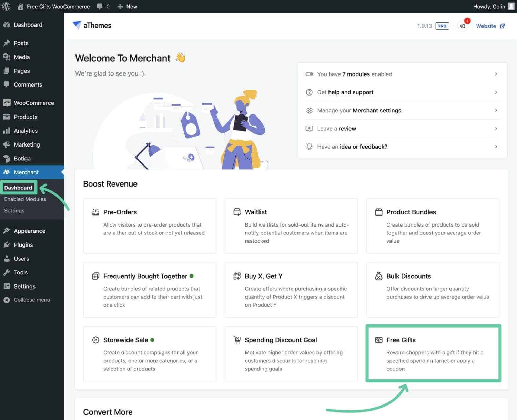Click the Frequently Bought Together icon
This screenshot has height=420, width=517.
coord(95,276)
